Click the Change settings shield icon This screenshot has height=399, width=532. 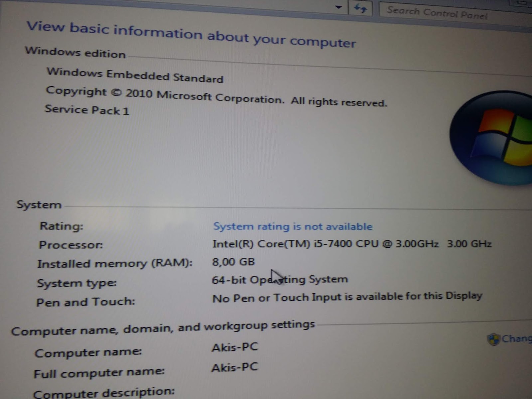(x=494, y=339)
